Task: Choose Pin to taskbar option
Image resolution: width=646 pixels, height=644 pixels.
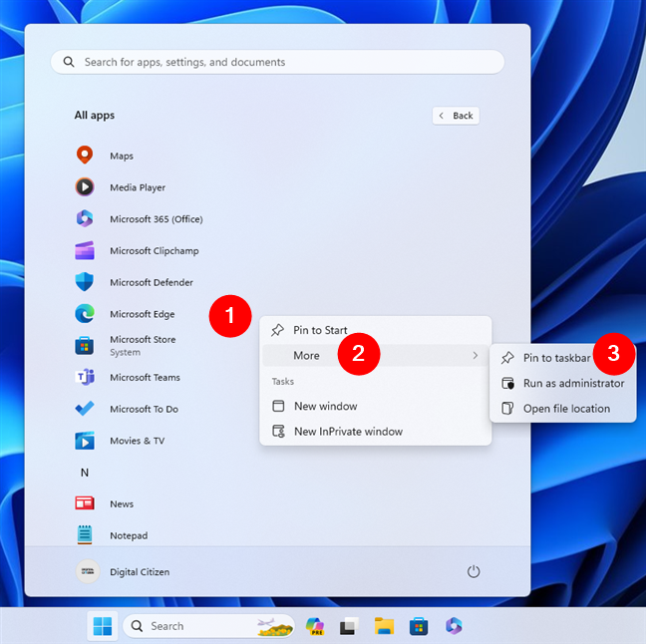Action: tap(556, 357)
